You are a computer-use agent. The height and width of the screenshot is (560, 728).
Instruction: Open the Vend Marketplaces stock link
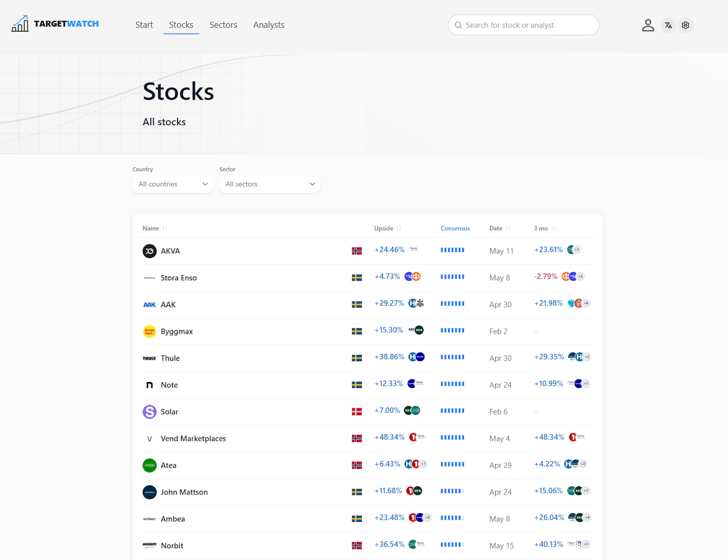pos(193,439)
